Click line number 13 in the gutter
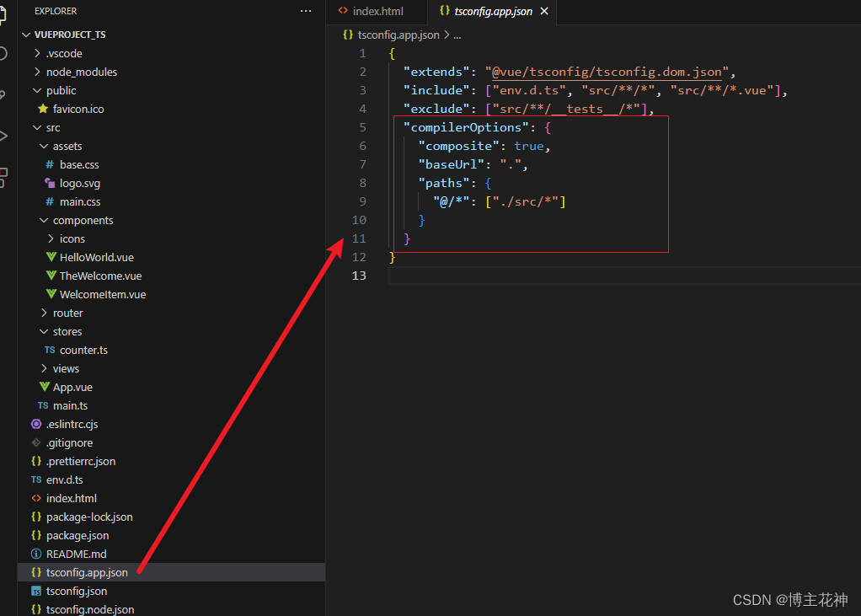The width and height of the screenshot is (861, 616). pyautogui.click(x=359, y=276)
